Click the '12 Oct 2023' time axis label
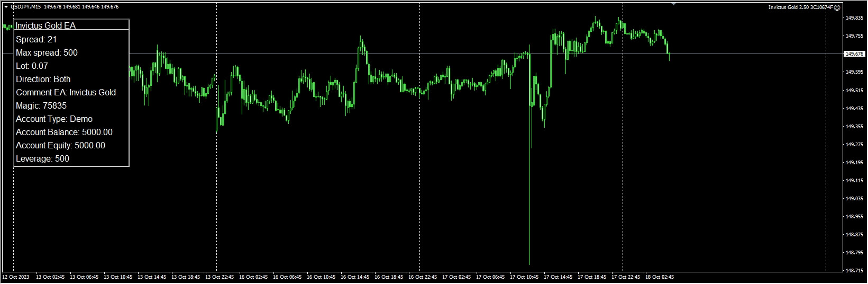The height and width of the screenshot is (284, 868). (x=16, y=277)
